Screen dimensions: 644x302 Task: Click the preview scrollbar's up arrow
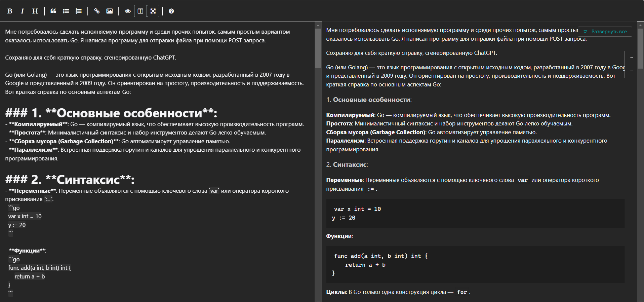click(641, 25)
